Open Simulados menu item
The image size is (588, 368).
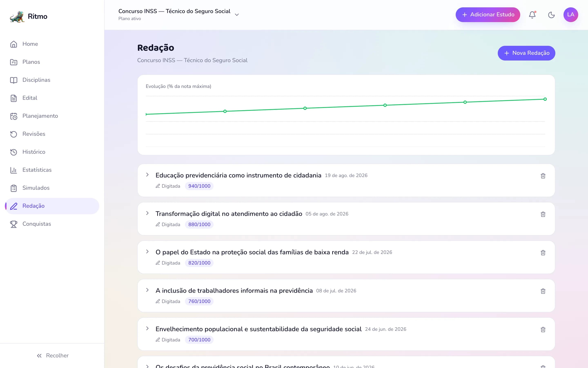click(52, 188)
